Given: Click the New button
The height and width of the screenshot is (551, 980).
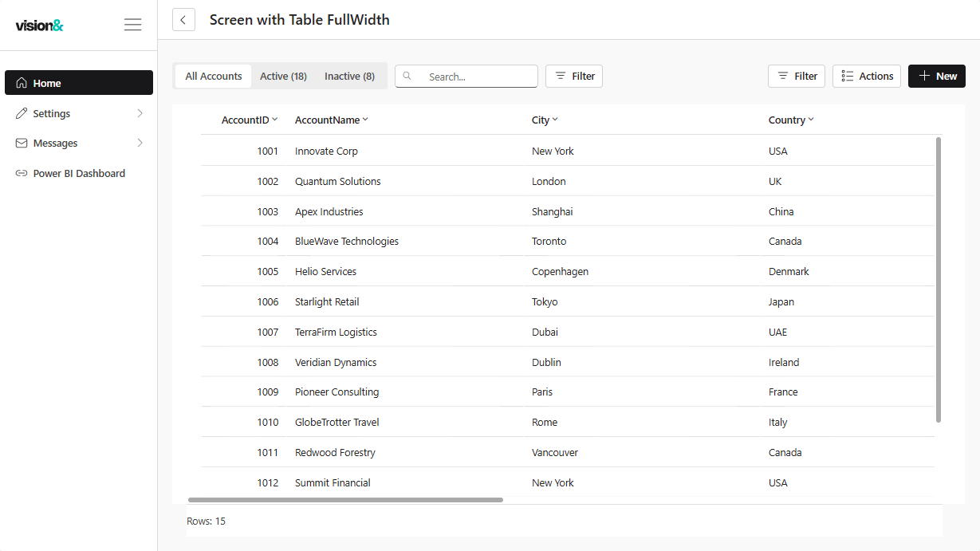Looking at the screenshot, I should point(937,76).
